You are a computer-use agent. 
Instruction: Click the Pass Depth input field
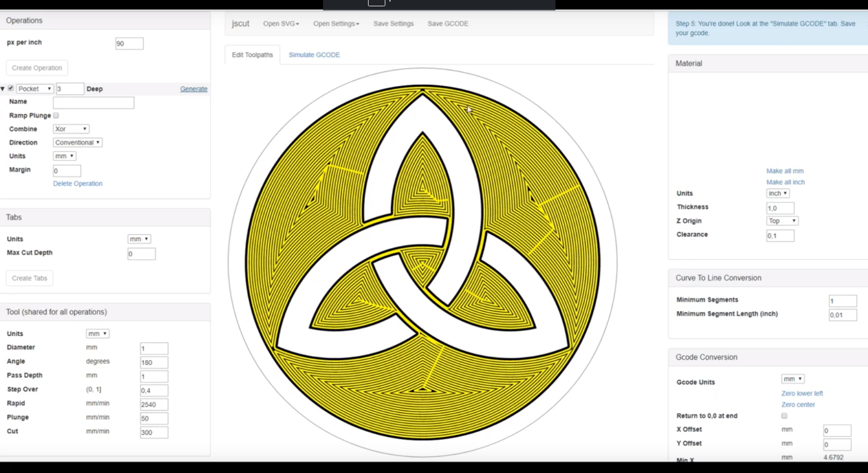tap(154, 377)
